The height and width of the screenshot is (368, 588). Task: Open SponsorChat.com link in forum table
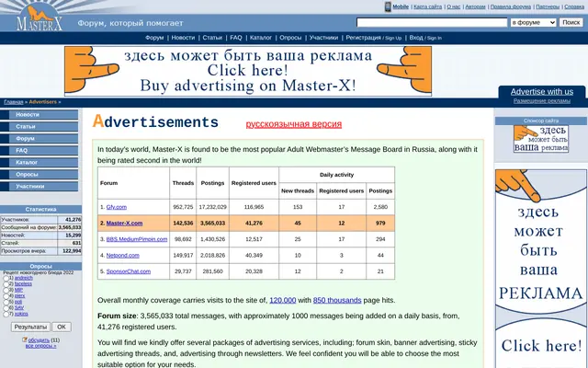click(129, 271)
